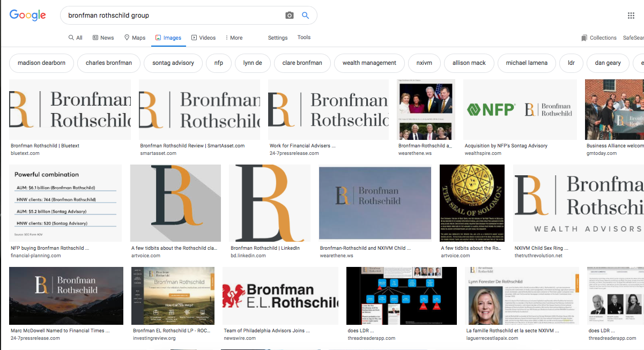Search by image using camera icon
The height and width of the screenshot is (350, 644).
click(290, 16)
